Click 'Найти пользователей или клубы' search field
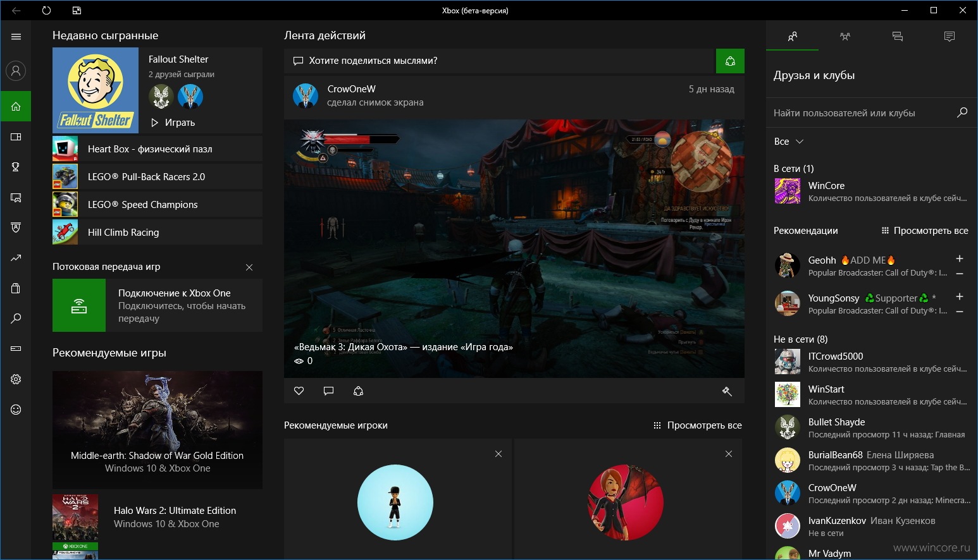This screenshot has width=978, height=560. pyautogui.click(x=862, y=113)
